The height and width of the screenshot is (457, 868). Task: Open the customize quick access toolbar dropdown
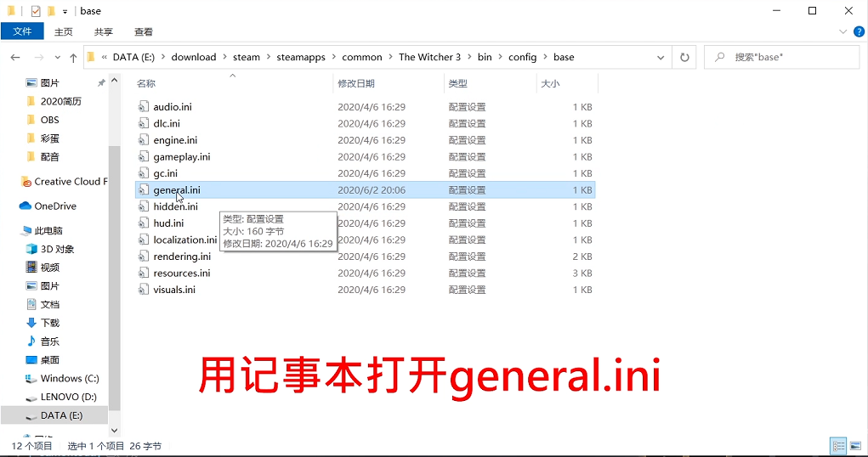[65, 12]
